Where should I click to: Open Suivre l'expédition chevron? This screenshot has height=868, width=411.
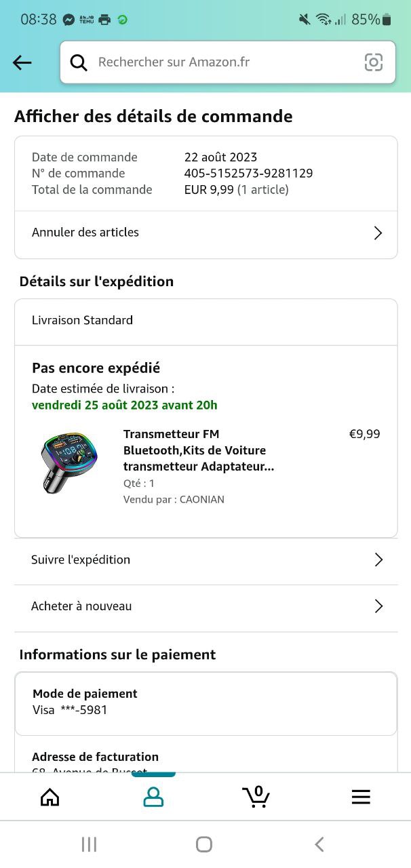(x=378, y=559)
